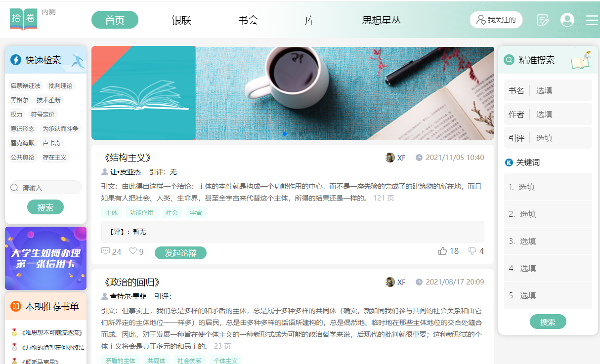Switch to the 思想星丛 navigation tab

pyautogui.click(x=382, y=20)
